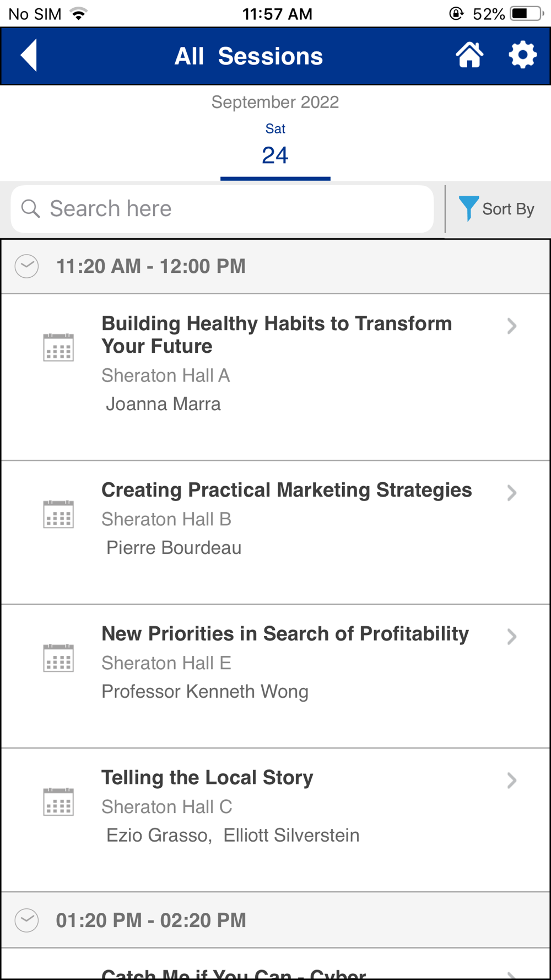Tap the September 2022 month label
Viewport: 551px width, 980px height.
tap(275, 102)
